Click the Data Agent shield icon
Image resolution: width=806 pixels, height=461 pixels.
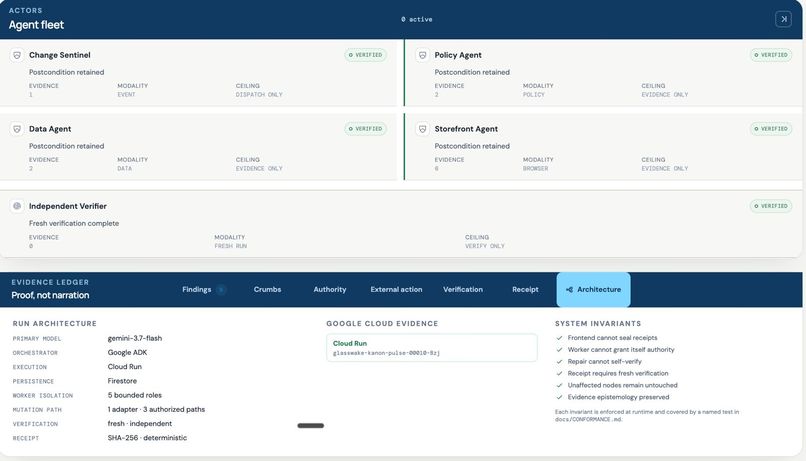(17, 129)
